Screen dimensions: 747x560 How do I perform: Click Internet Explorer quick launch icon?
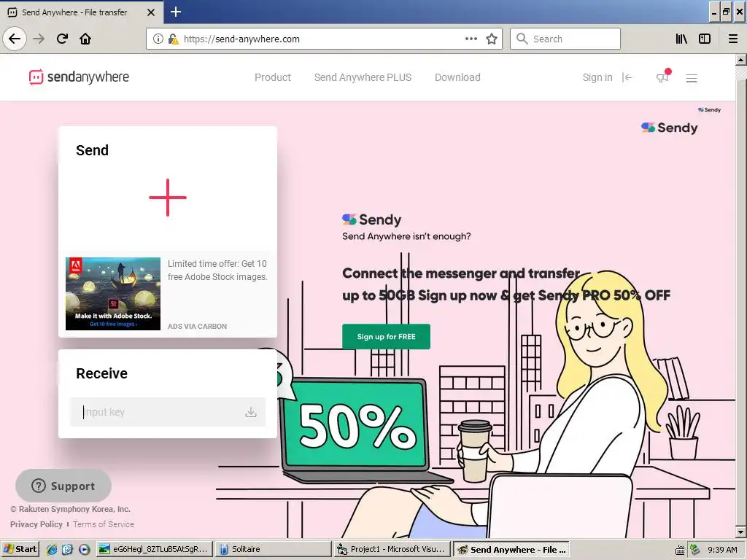[x=52, y=549]
